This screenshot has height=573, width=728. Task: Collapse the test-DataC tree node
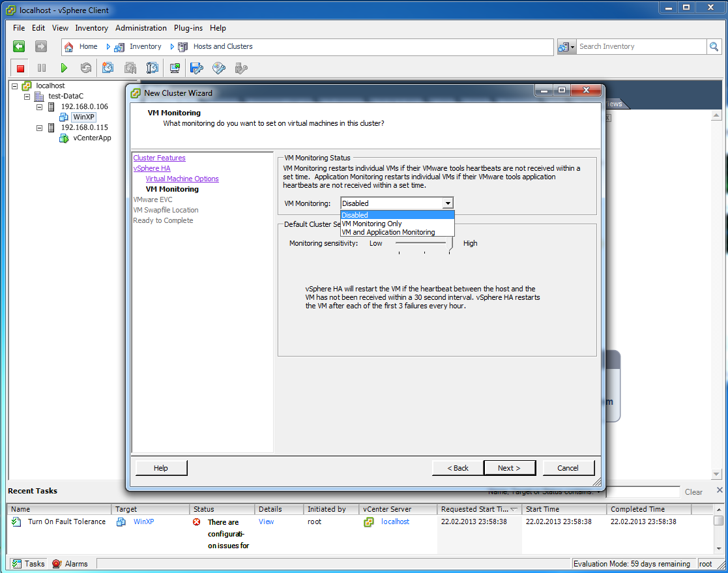(x=27, y=96)
